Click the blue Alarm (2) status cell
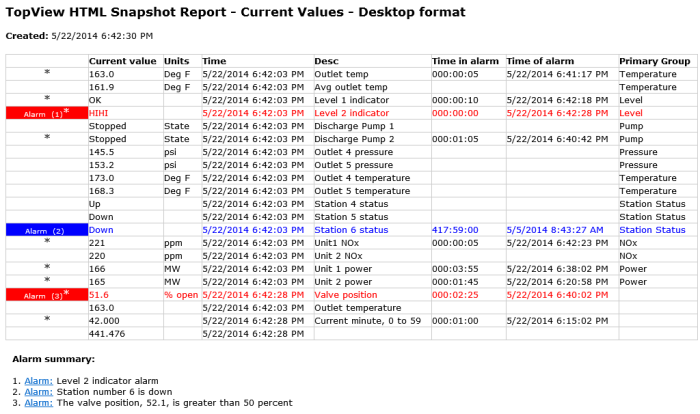The image size is (700, 414). (47, 230)
